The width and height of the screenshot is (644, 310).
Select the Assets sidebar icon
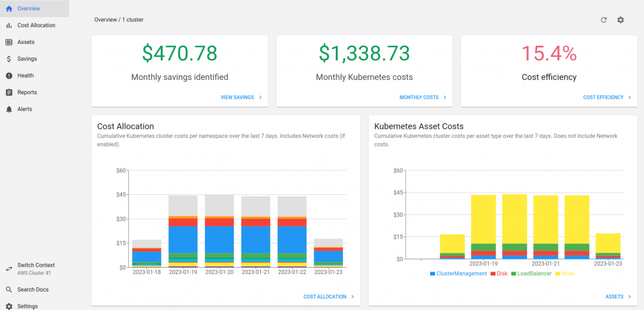9,42
